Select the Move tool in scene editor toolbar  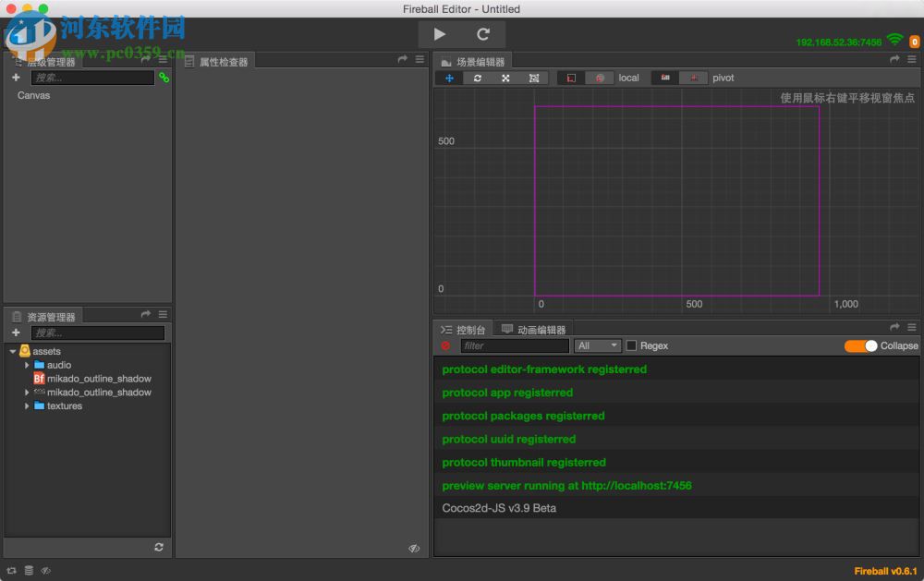coord(447,78)
